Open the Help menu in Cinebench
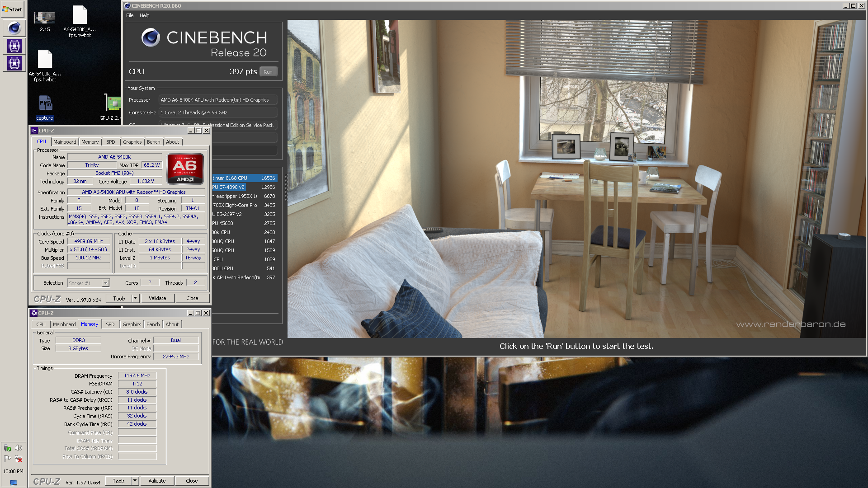 (144, 15)
